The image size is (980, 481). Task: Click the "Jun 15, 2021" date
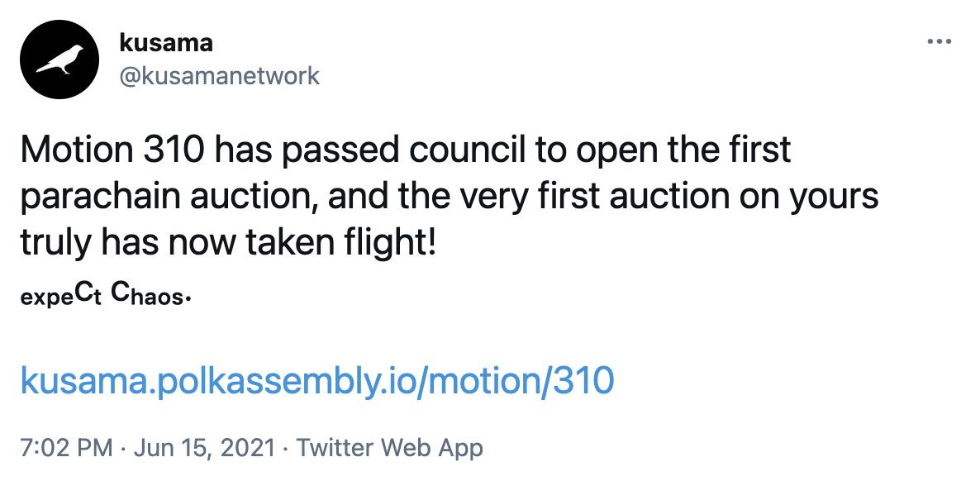[x=205, y=448]
